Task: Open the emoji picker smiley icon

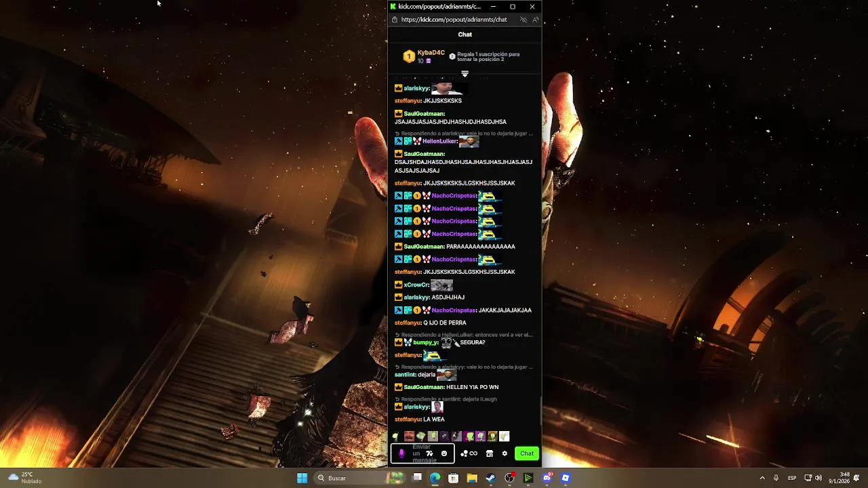Action: pyautogui.click(x=444, y=453)
